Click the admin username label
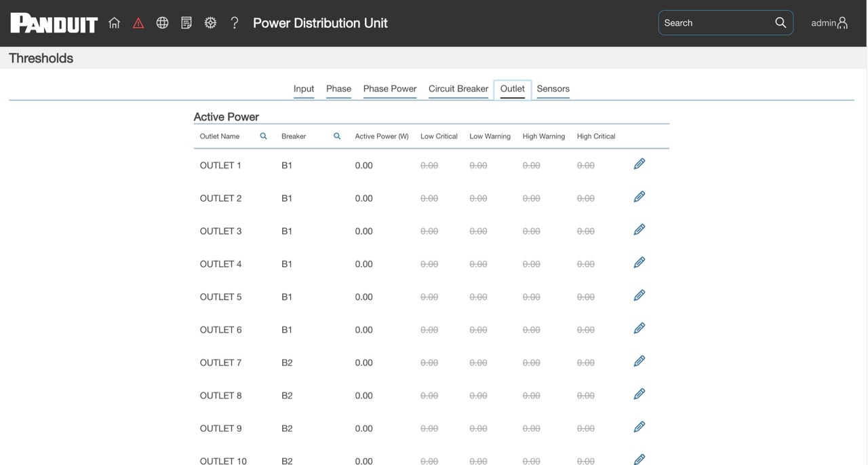This screenshot has height=465, width=868. coord(823,23)
